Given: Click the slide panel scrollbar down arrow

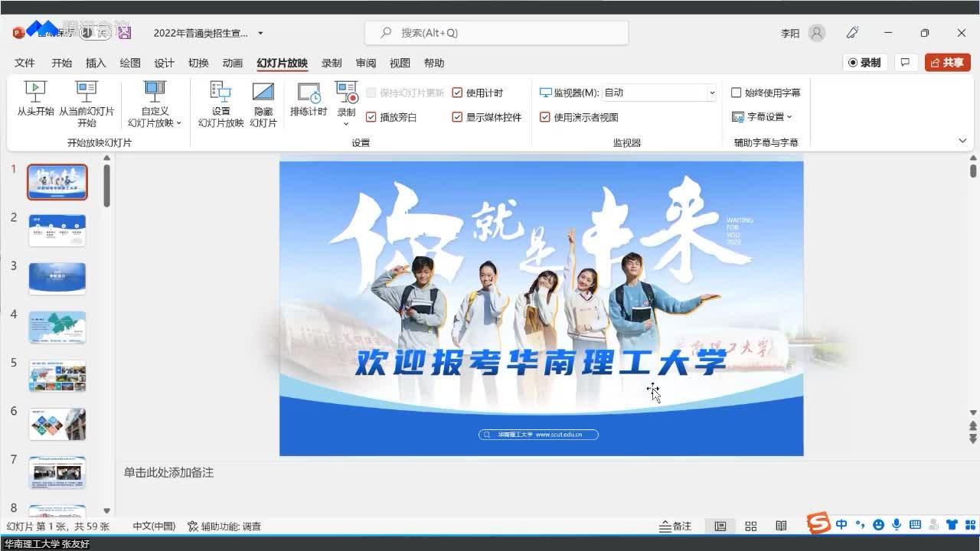Looking at the screenshot, I should click(106, 510).
